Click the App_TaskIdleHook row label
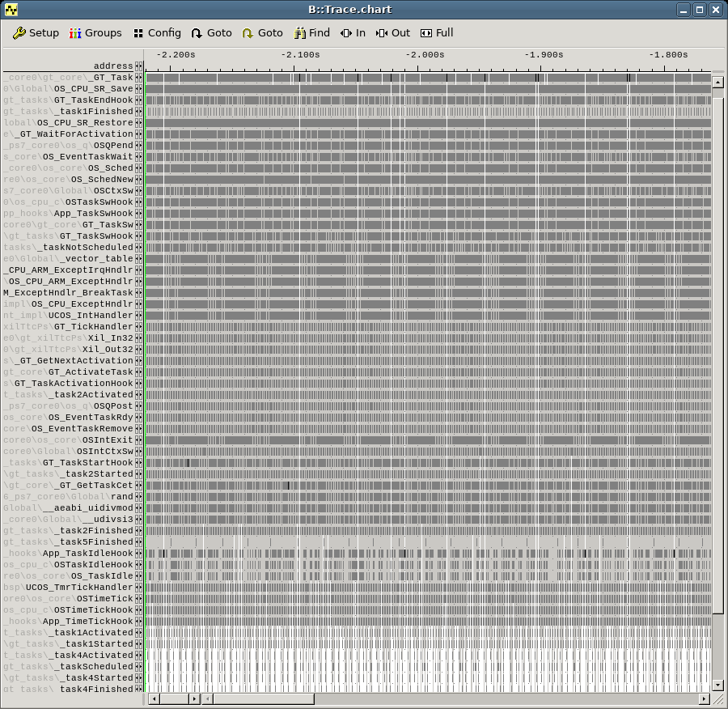 coord(90,554)
